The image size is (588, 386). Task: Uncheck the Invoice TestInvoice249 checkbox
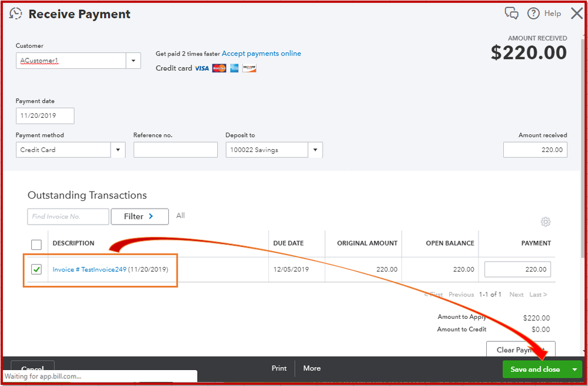(x=36, y=269)
